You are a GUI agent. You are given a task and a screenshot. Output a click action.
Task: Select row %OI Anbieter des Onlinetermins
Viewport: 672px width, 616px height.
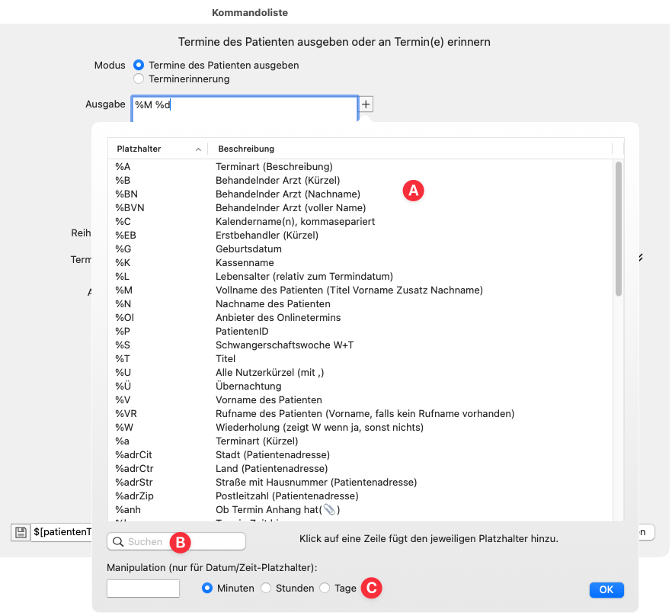pos(361,317)
